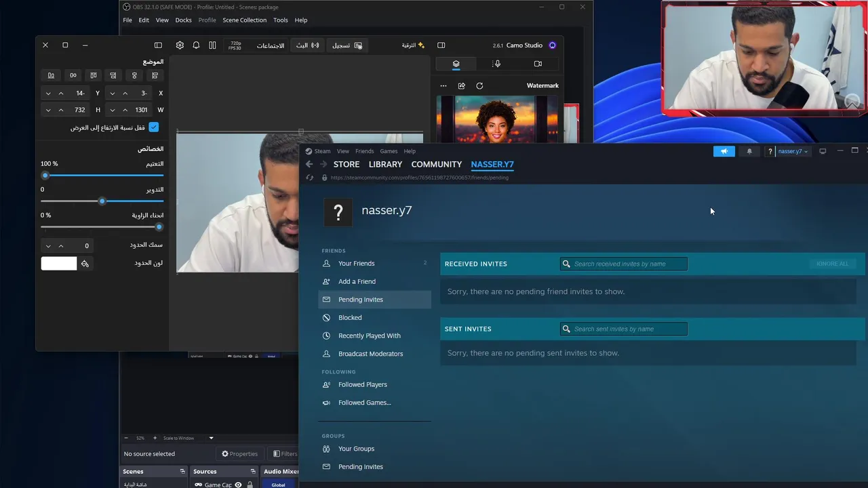
Task: Open the OBS Docks menu
Action: coord(184,20)
